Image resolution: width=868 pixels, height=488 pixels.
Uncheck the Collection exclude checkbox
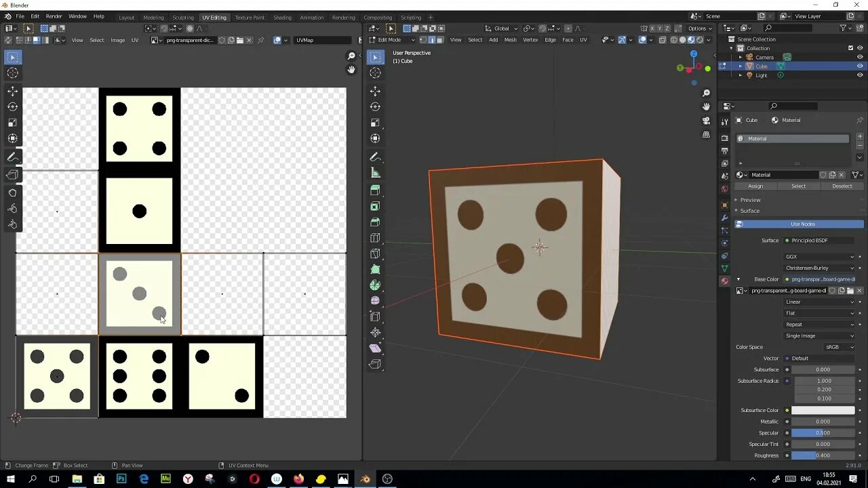click(850, 48)
